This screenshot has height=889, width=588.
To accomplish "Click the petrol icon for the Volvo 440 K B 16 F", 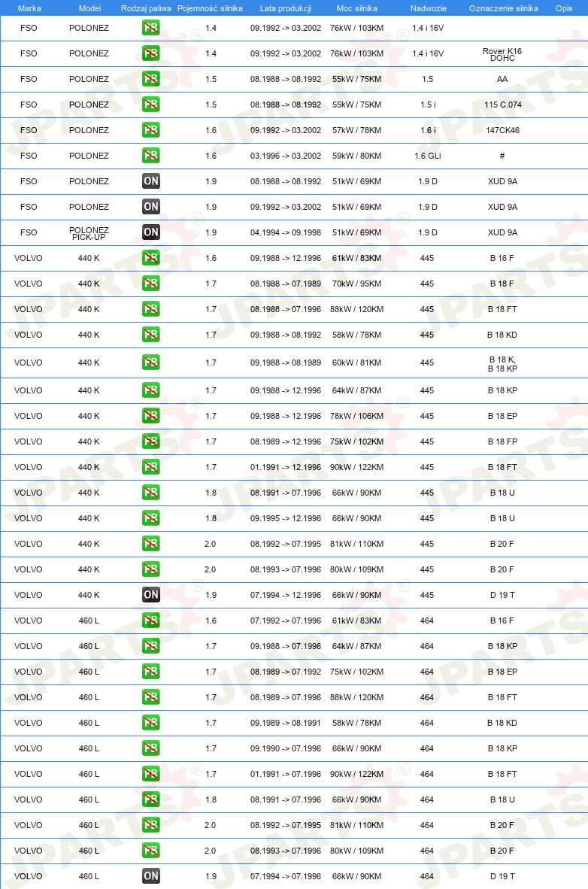I will (151, 257).
